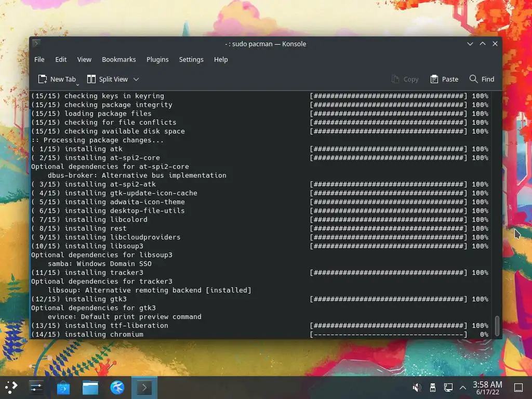Open the Dolphin file manager from taskbar
The height and width of the screenshot is (399, 532).
pyautogui.click(x=90, y=387)
